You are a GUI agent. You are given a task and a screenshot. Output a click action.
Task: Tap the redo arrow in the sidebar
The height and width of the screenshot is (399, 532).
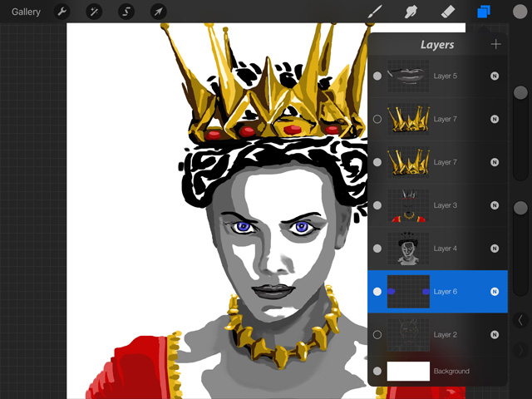point(520,351)
